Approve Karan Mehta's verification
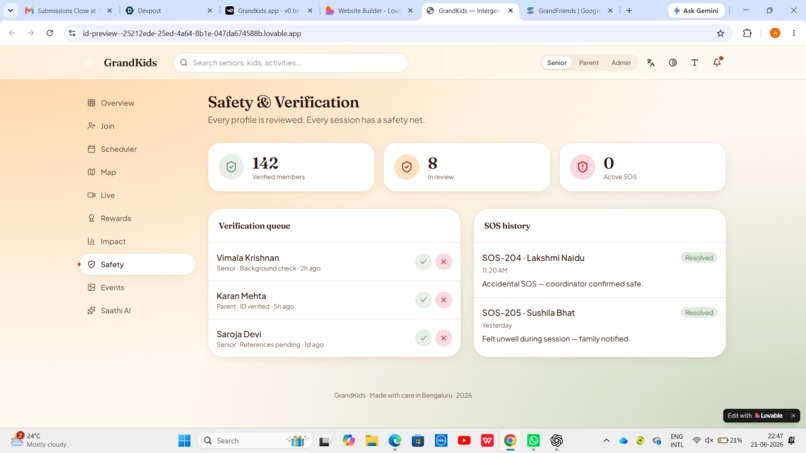This screenshot has height=453, width=806. point(423,300)
